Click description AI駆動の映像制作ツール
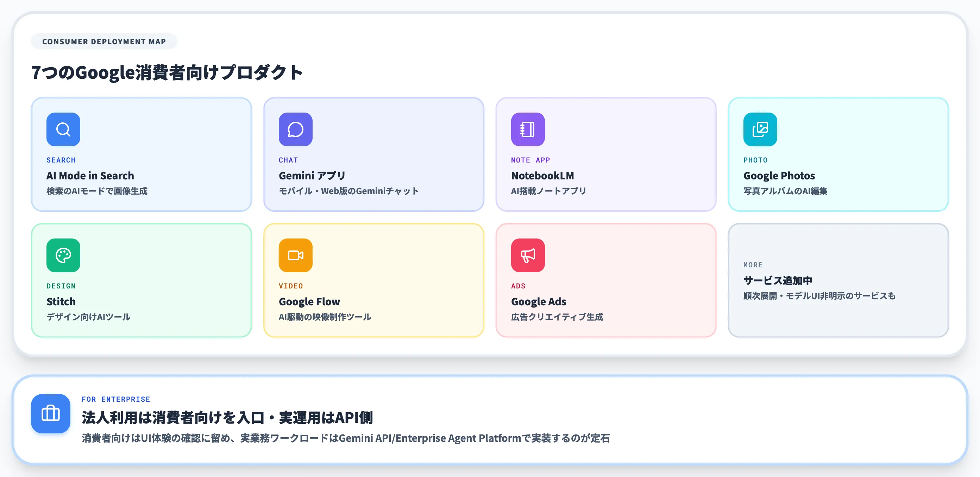 click(x=325, y=317)
